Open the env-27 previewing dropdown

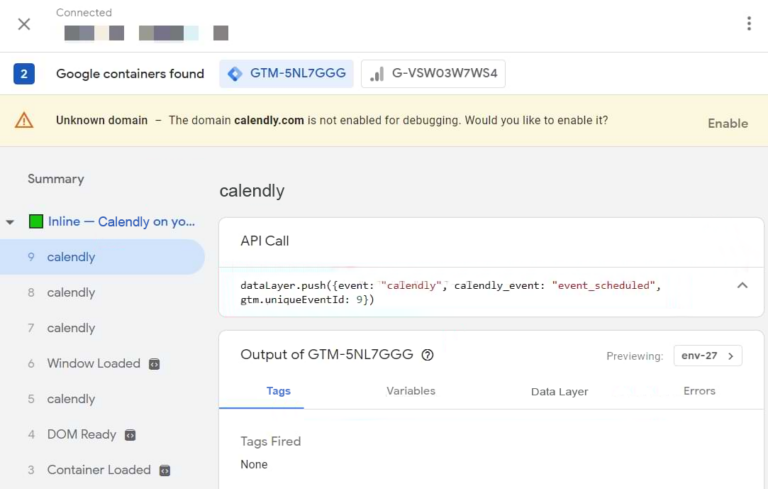coord(706,356)
